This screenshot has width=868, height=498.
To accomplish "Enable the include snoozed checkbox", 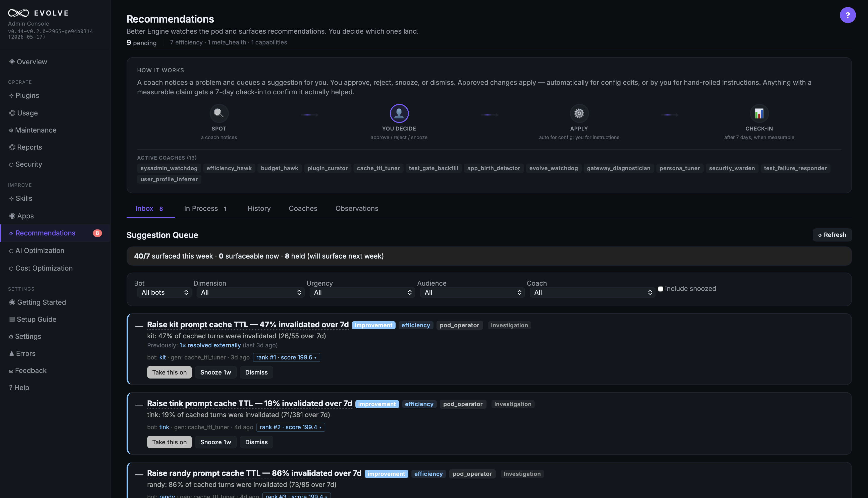I will point(660,289).
